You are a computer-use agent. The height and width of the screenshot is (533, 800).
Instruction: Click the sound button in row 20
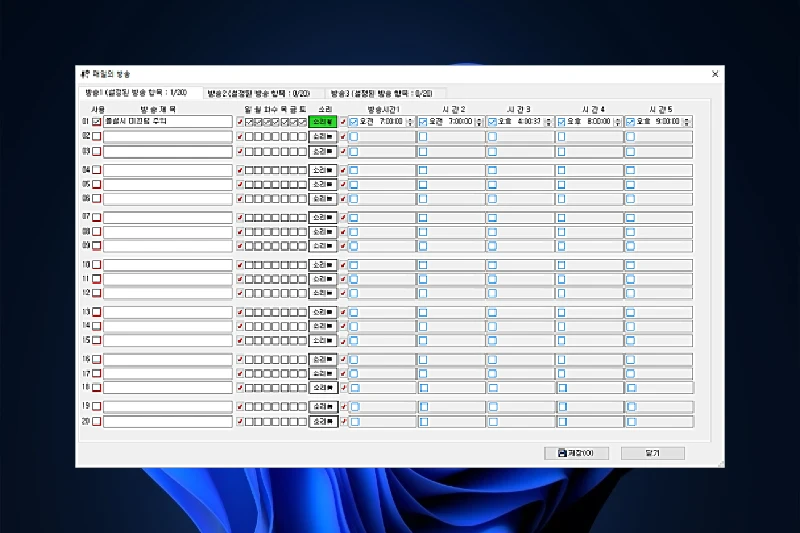(323, 422)
